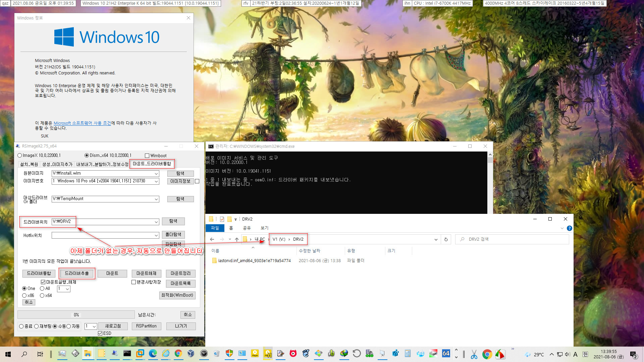This screenshot has width=644, height=362.
Task: Open VirtualBox cube icon in taskbar
Action: coord(191,354)
